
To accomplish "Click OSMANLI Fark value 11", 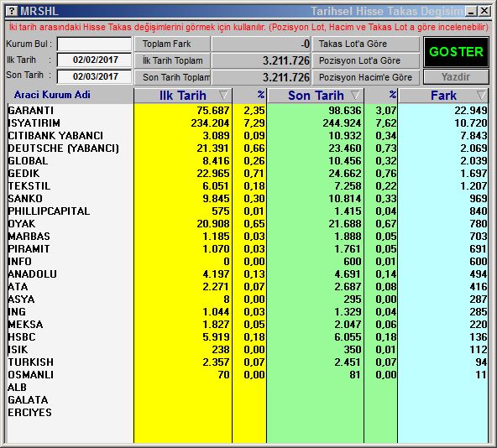I will pyautogui.click(x=481, y=375).
